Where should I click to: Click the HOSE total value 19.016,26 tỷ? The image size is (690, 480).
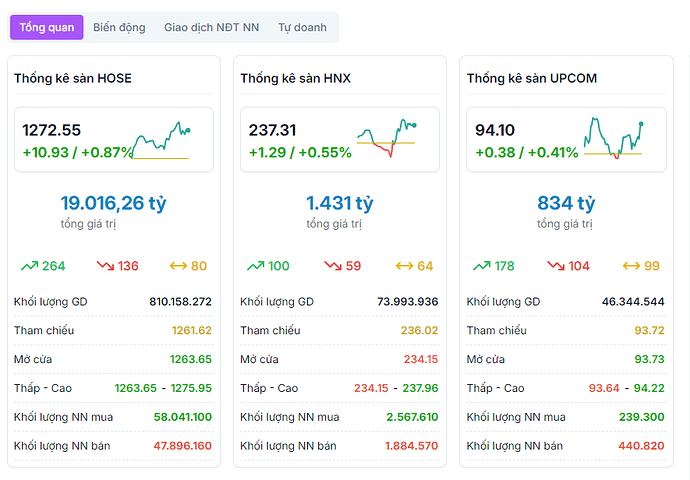[x=113, y=203]
